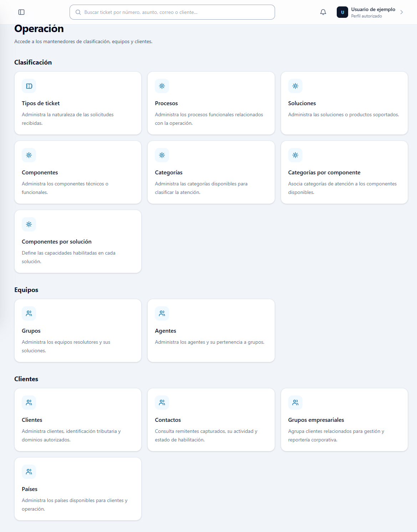Click the 'Perfil autorizado' label
The image size is (417, 532).
pyautogui.click(x=366, y=16)
